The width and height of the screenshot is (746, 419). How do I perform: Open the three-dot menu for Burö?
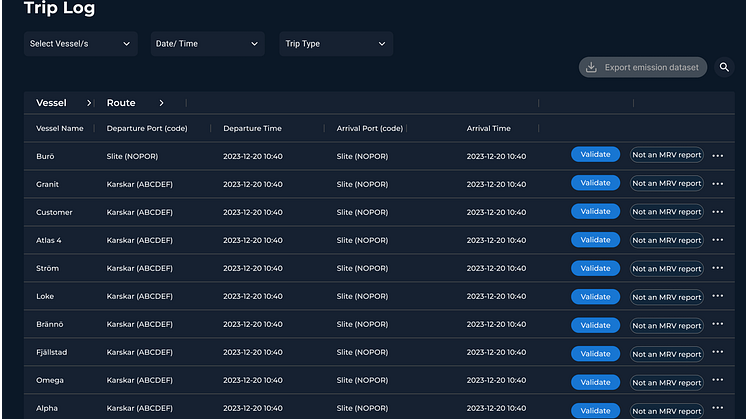coord(717,156)
